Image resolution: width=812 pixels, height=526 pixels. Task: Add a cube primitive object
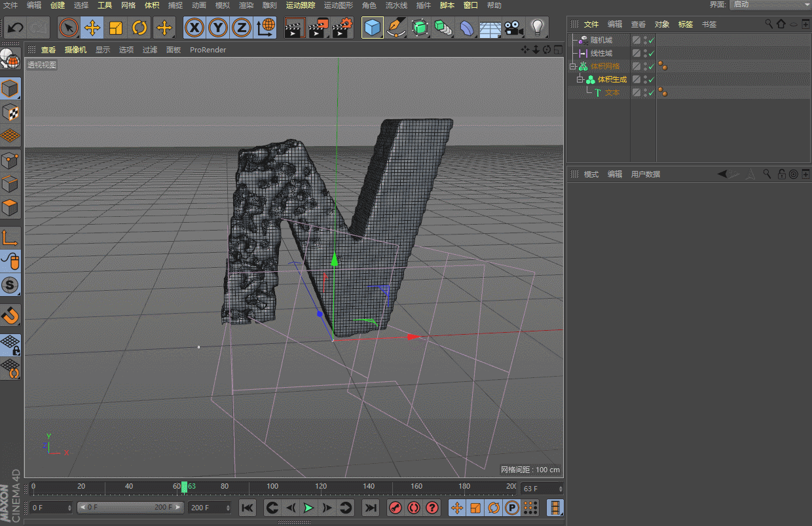pyautogui.click(x=372, y=28)
